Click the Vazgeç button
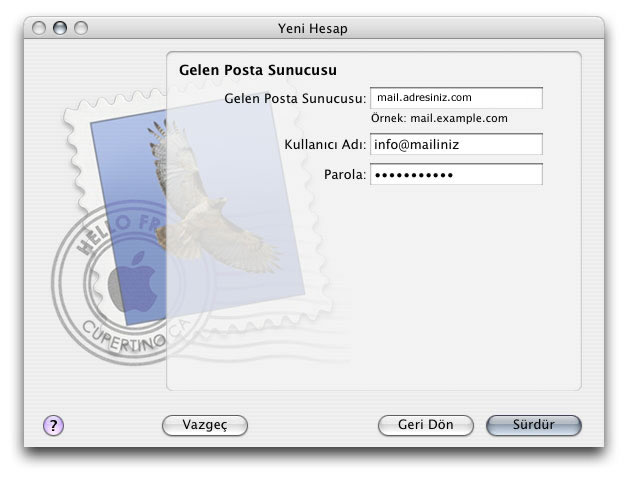This screenshot has width=627, height=479. point(205,425)
